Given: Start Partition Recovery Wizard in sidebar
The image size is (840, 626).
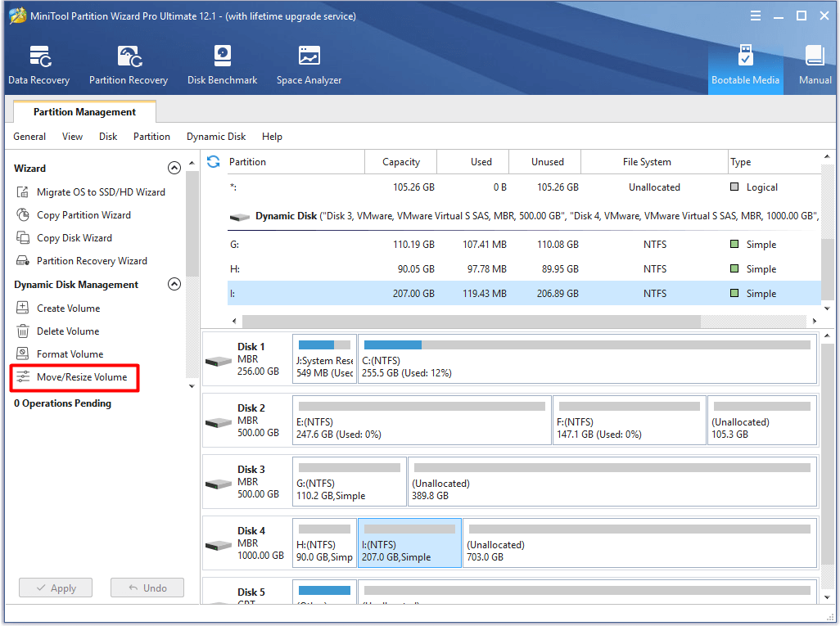Looking at the screenshot, I should tap(81, 261).
